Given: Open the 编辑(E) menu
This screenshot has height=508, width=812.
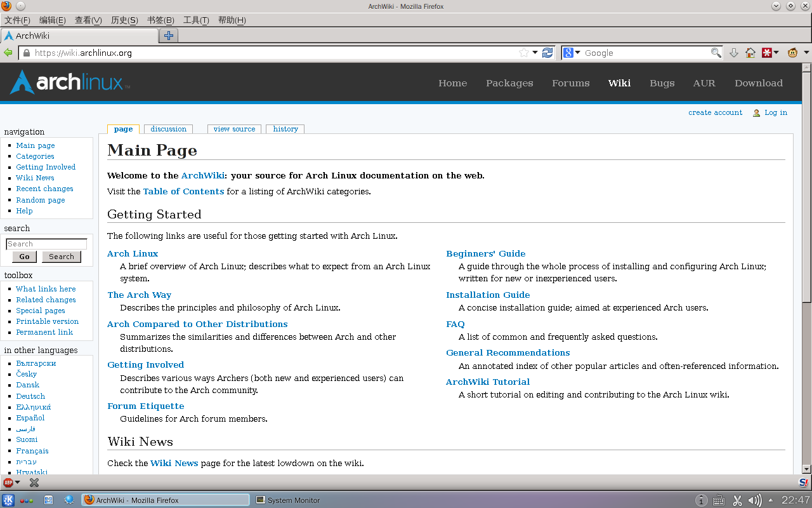Looking at the screenshot, I should [52, 20].
